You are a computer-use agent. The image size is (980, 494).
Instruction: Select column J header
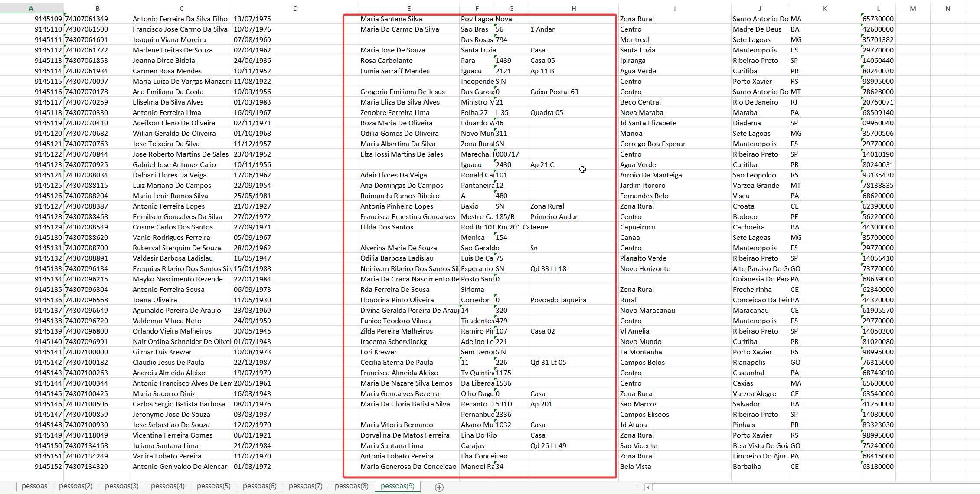pos(760,8)
